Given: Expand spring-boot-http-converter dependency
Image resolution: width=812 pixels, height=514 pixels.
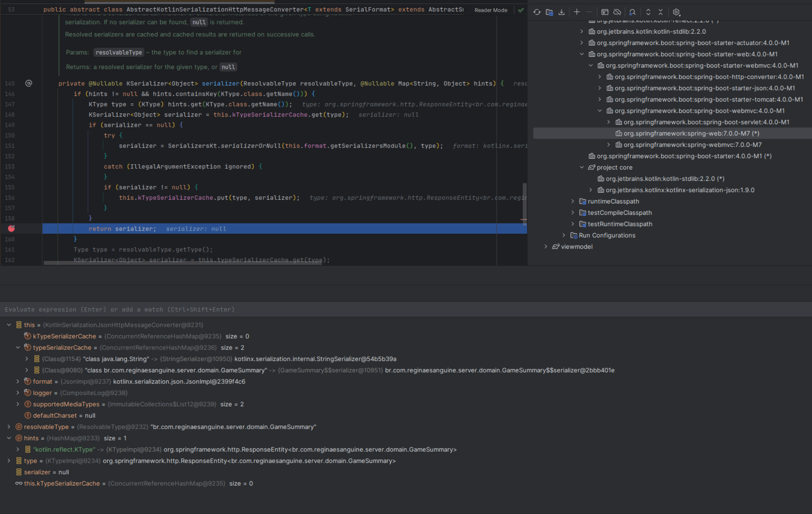Looking at the screenshot, I should point(600,77).
